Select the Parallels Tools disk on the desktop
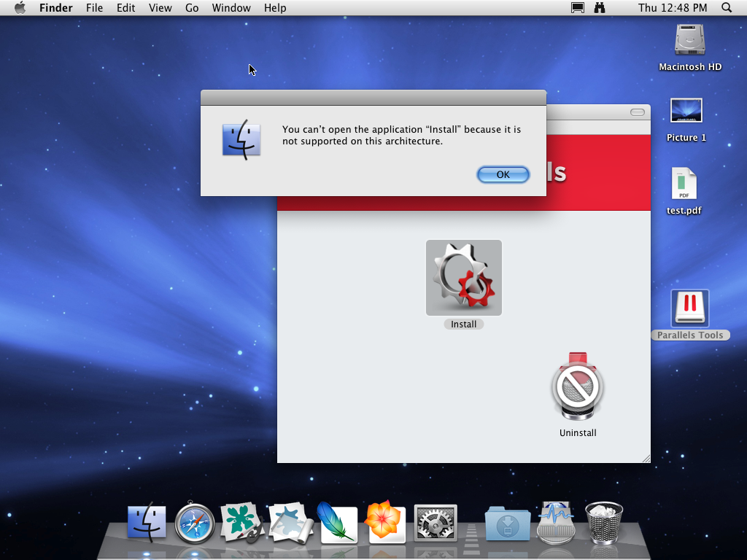The height and width of the screenshot is (560, 747). point(690,308)
